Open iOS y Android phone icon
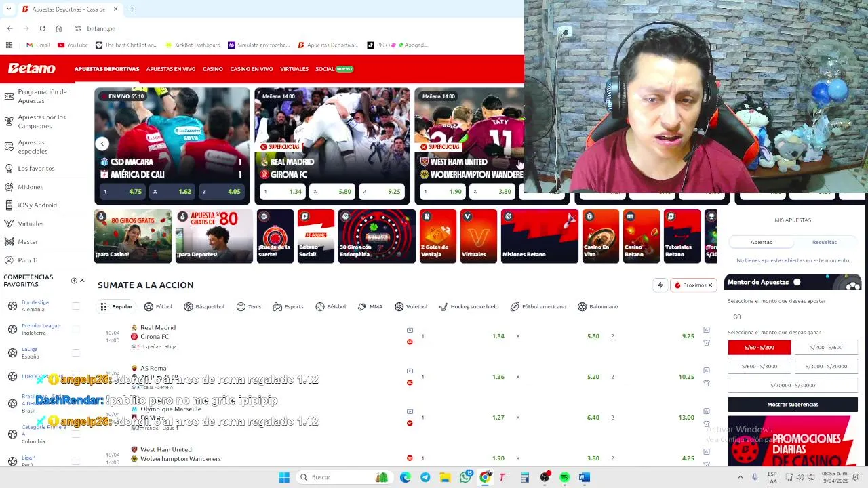 point(9,205)
